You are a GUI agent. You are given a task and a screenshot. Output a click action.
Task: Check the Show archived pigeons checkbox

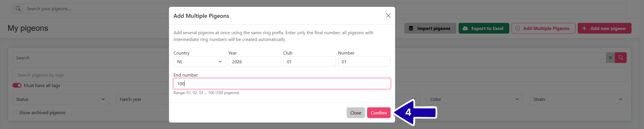point(15,113)
